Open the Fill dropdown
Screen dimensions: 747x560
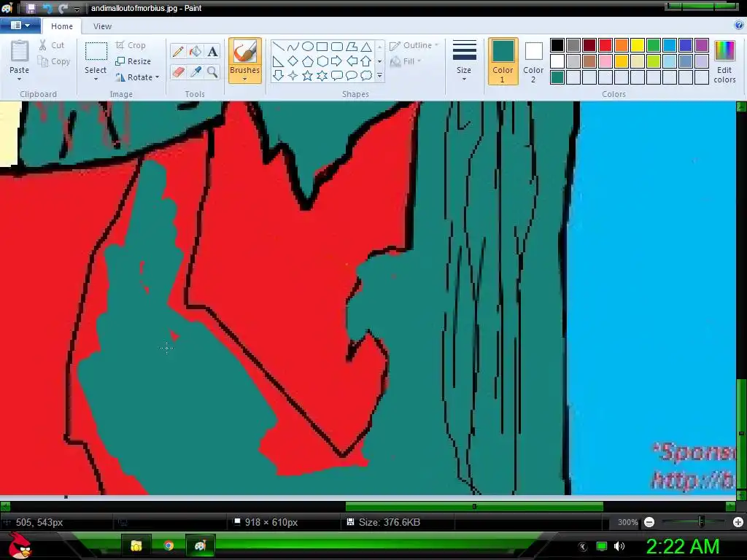(x=406, y=61)
